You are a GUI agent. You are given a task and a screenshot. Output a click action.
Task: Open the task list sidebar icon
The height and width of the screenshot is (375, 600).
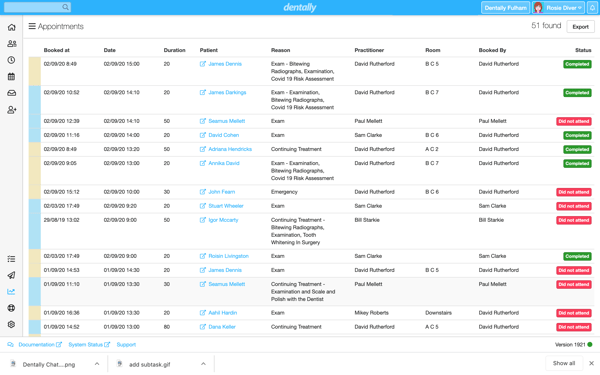coord(11,259)
